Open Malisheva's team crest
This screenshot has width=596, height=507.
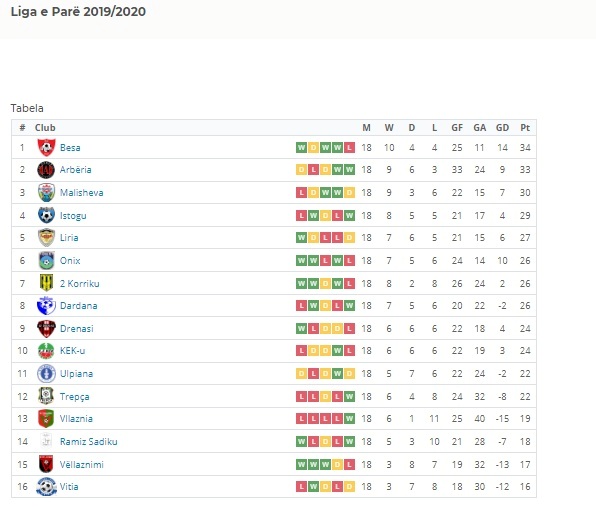coord(46,192)
